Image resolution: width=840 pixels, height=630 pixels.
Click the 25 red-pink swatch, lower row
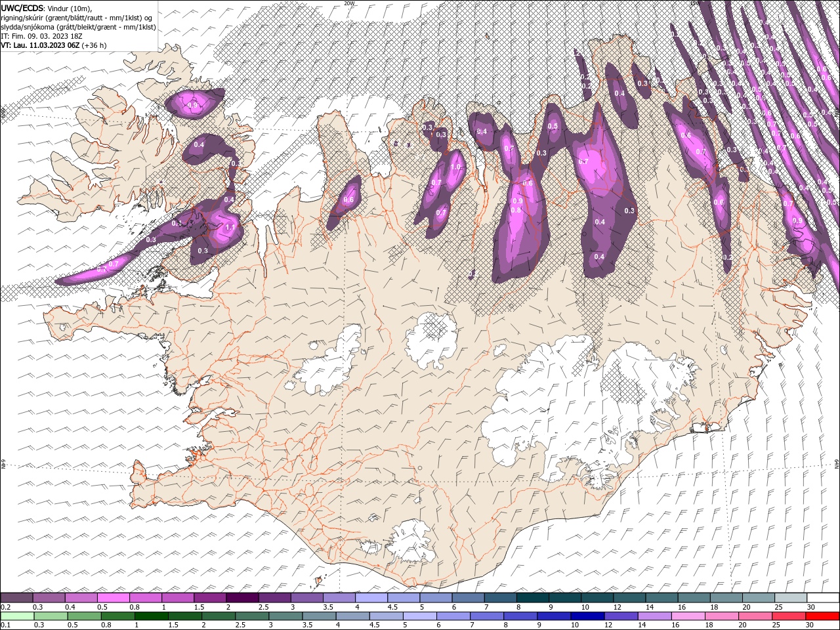pos(789,616)
